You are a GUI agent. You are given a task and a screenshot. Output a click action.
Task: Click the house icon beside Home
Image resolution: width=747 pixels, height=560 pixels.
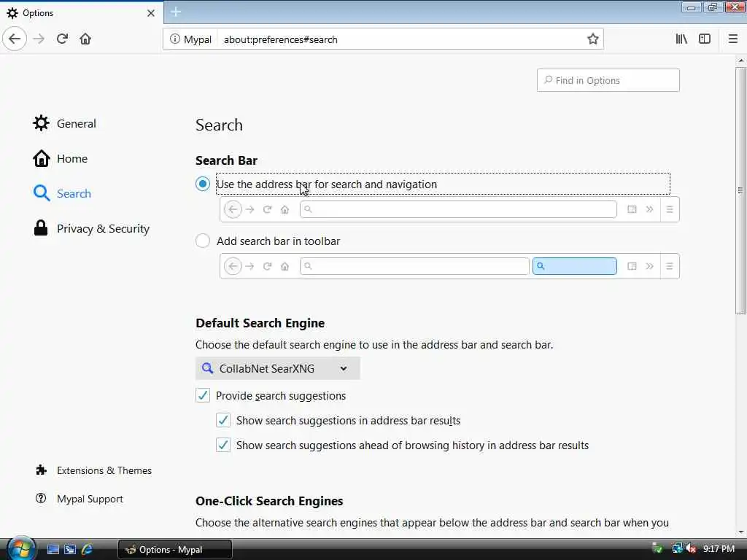[42, 158]
